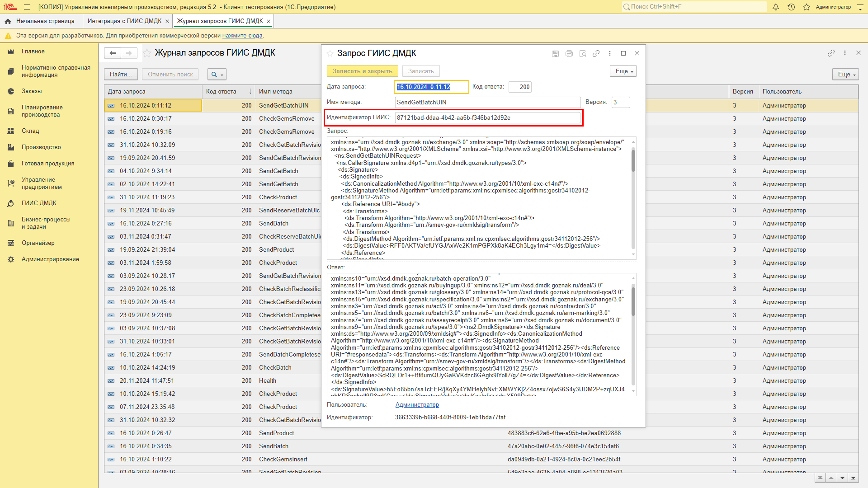This screenshot has height=488, width=868.
Task: Click the Дата запроса column header
Action: point(153,91)
